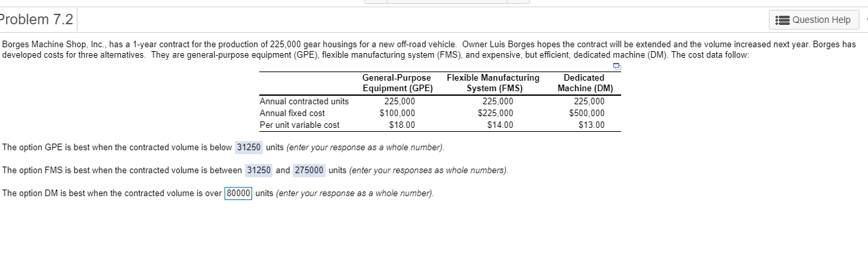This screenshot has width=868, height=265.
Task: Click the GPE variable cost $18.00
Action: [402, 125]
